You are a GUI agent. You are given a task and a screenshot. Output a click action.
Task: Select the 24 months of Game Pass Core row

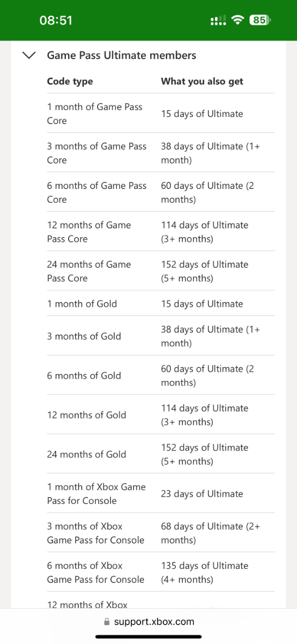161,271
